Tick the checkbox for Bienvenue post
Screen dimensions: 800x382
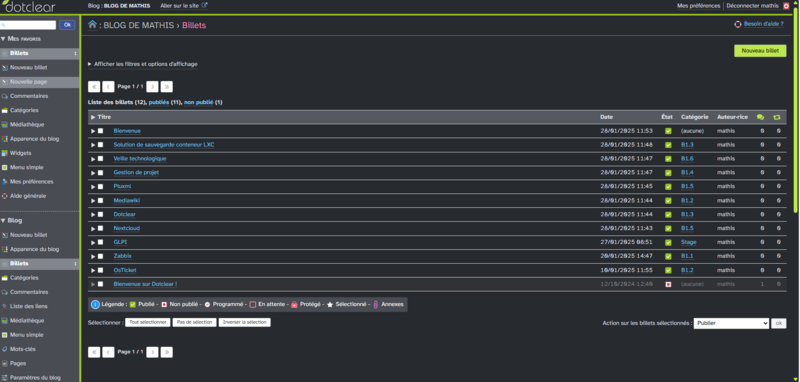101,131
